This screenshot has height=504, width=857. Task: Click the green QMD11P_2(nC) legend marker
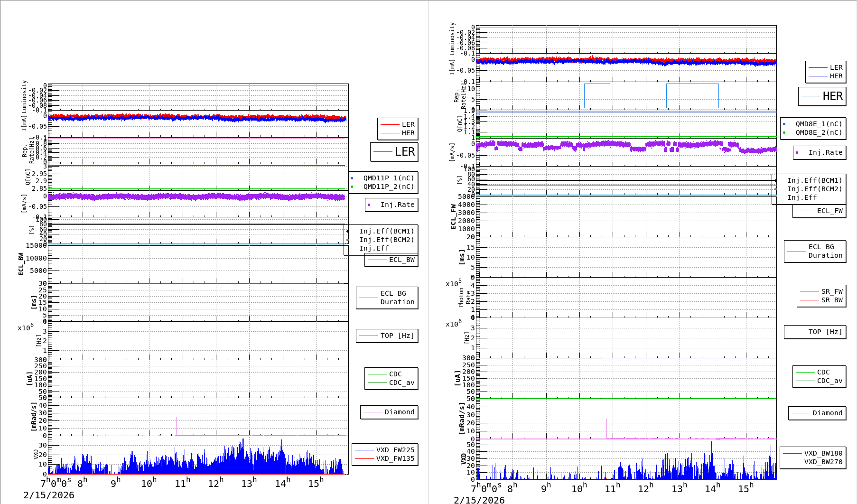point(352,187)
